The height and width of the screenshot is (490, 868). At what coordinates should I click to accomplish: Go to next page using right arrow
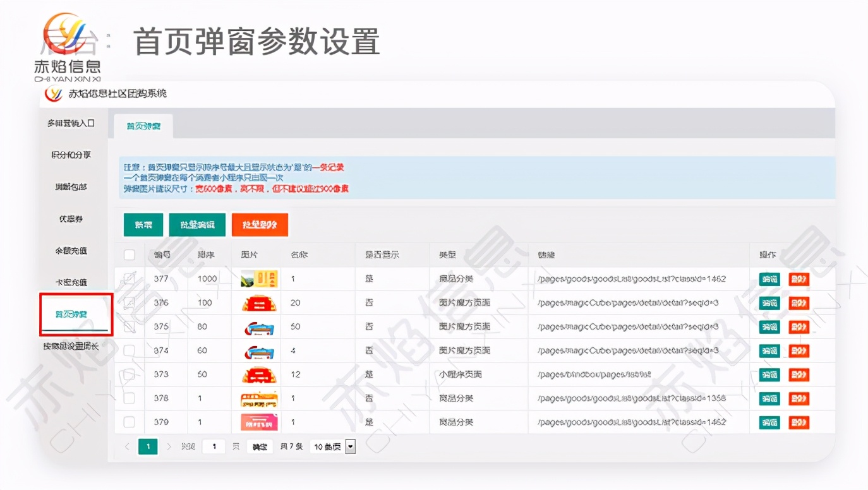(169, 446)
